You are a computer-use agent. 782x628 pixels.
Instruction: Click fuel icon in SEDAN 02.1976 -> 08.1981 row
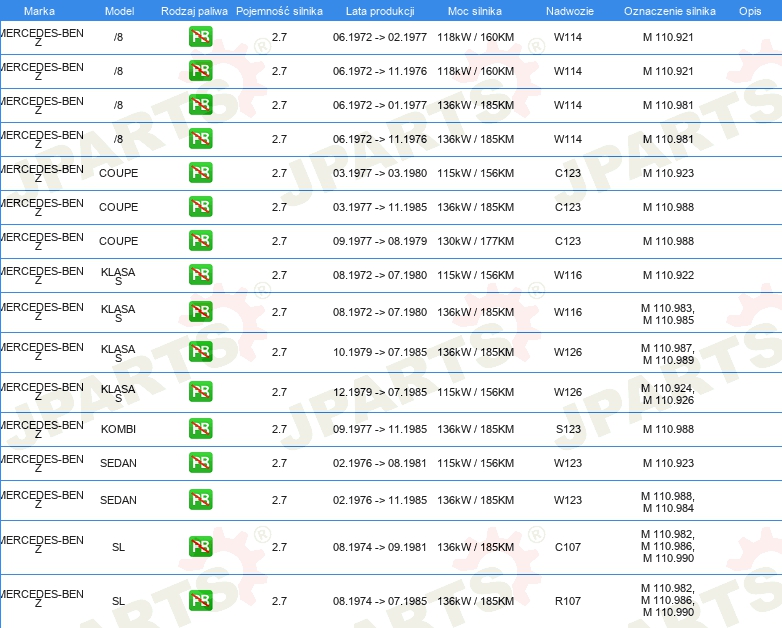click(200, 463)
